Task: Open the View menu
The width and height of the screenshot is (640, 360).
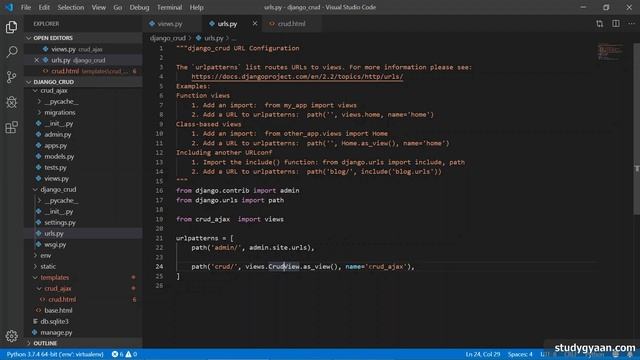Action: 98,7
